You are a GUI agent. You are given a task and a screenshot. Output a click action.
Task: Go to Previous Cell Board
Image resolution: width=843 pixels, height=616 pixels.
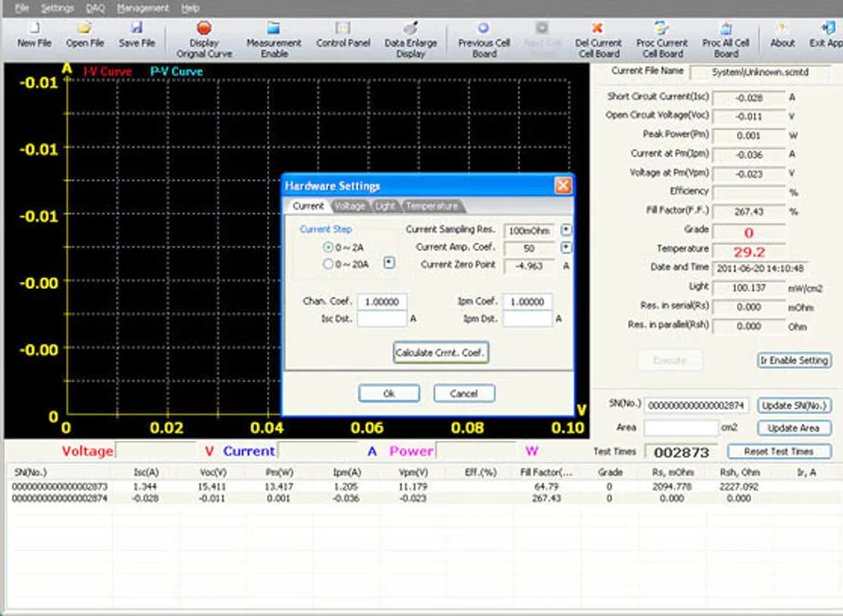point(484,30)
